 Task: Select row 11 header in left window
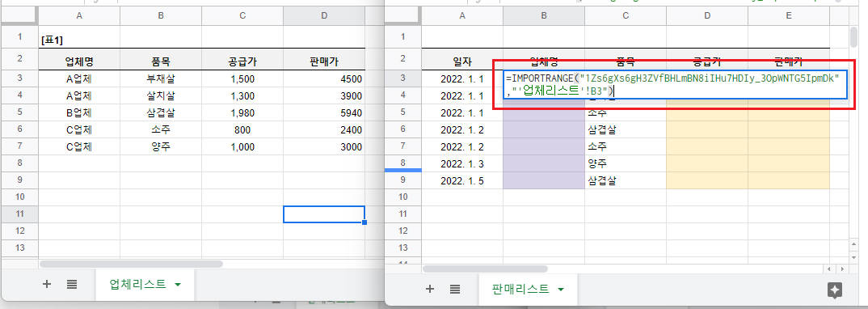pyautogui.click(x=20, y=214)
